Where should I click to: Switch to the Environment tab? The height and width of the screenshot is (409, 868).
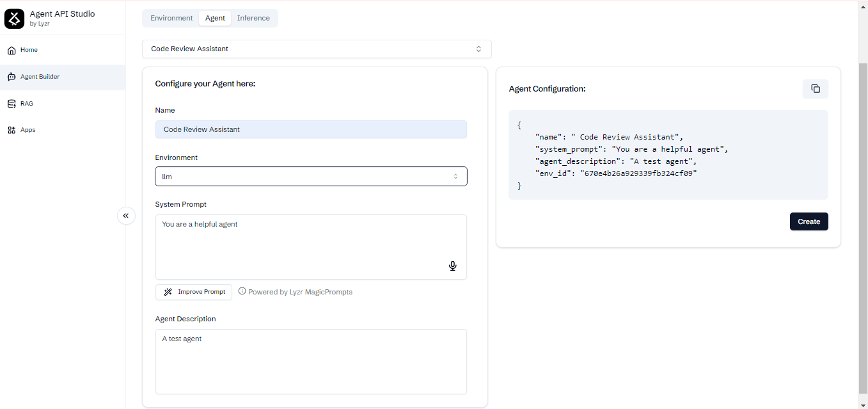(171, 18)
